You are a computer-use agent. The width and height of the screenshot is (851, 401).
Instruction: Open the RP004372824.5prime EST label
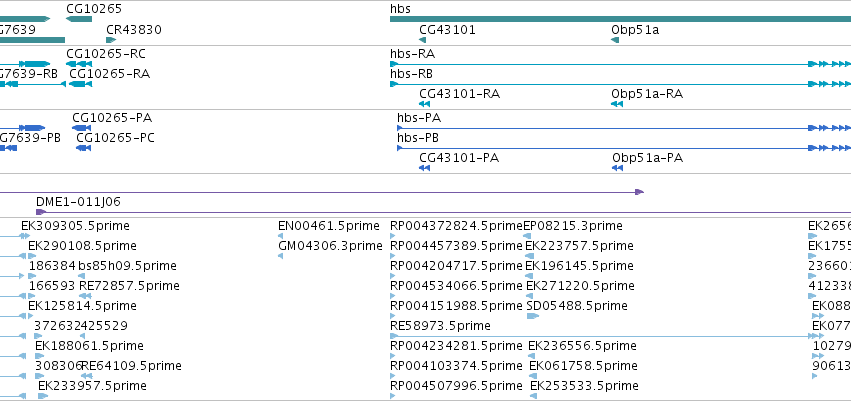coord(456,226)
